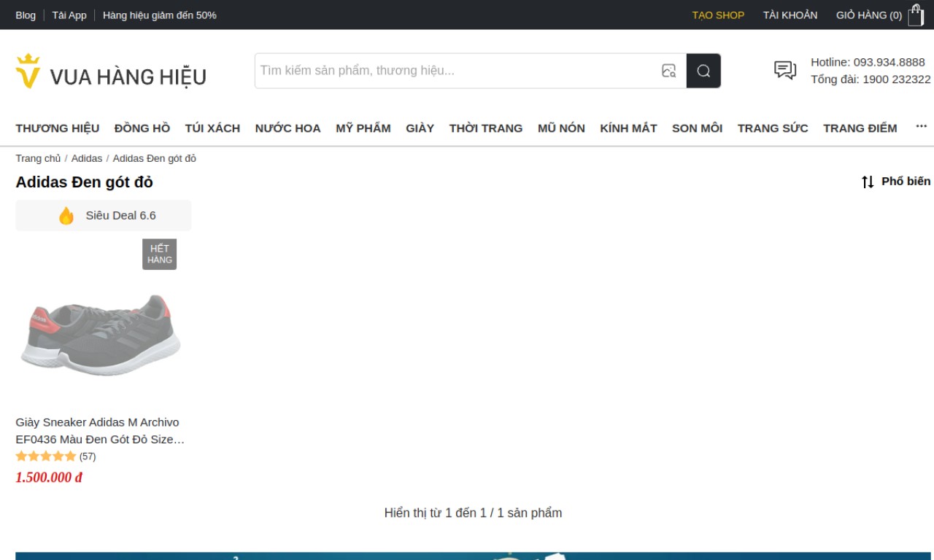The height and width of the screenshot is (560, 934).
Task: Open the NƯỚC HOA category
Action: click(287, 128)
